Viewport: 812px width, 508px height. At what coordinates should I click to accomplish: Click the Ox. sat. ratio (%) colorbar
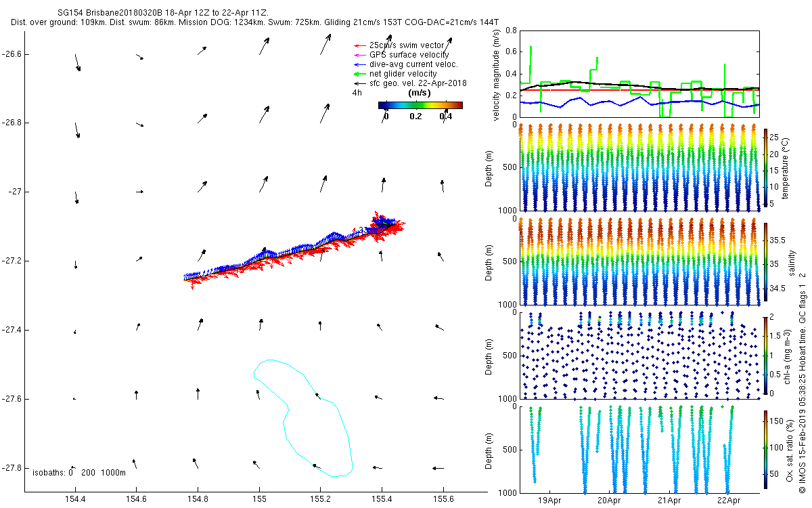coord(765,449)
